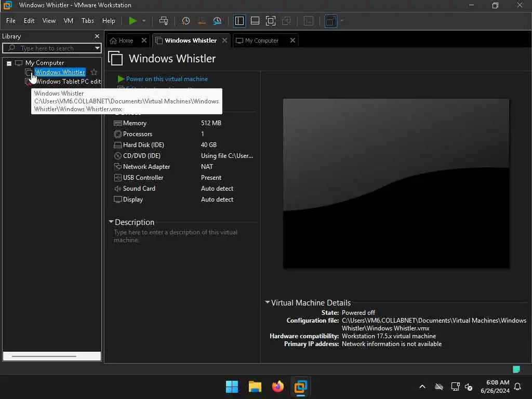Open the power options dropdown arrow
Viewport: 532px width, 399px height.
click(144, 21)
